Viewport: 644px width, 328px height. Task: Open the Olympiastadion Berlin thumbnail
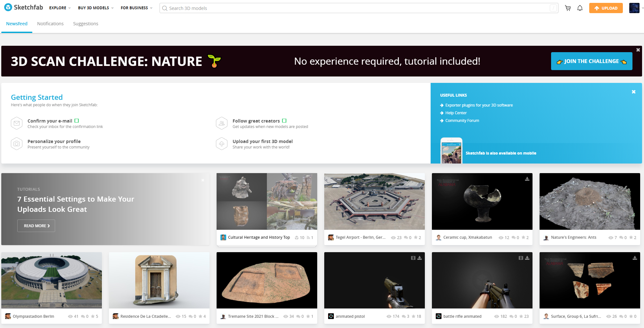pyautogui.click(x=52, y=280)
